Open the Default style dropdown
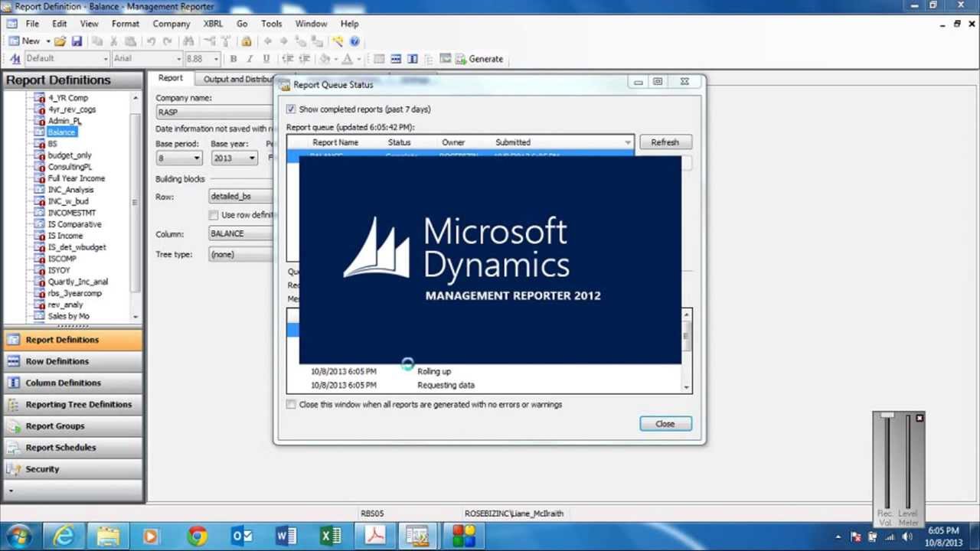The height and width of the screenshot is (551, 980). click(x=106, y=59)
